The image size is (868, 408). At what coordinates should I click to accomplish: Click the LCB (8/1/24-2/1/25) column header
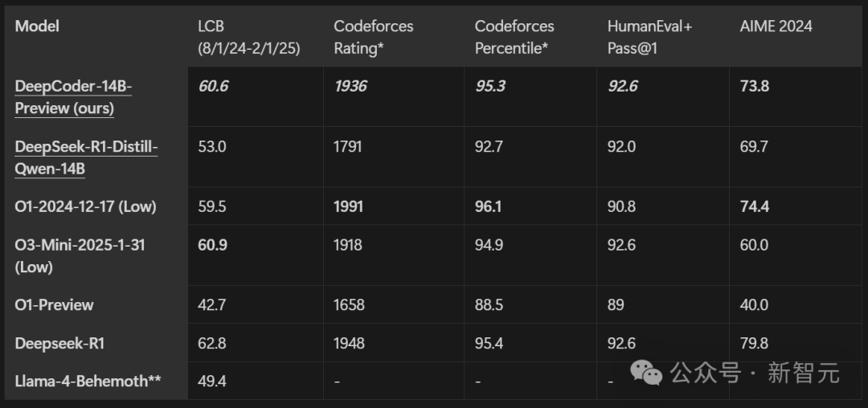coord(248,37)
